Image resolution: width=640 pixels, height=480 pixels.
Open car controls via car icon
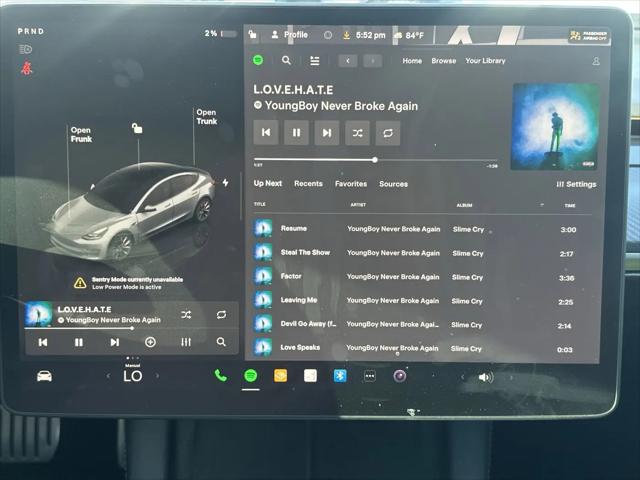click(44, 376)
